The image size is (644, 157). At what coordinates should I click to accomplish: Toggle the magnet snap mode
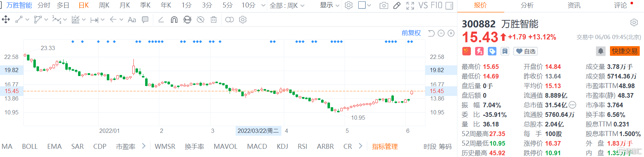point(174,20)
